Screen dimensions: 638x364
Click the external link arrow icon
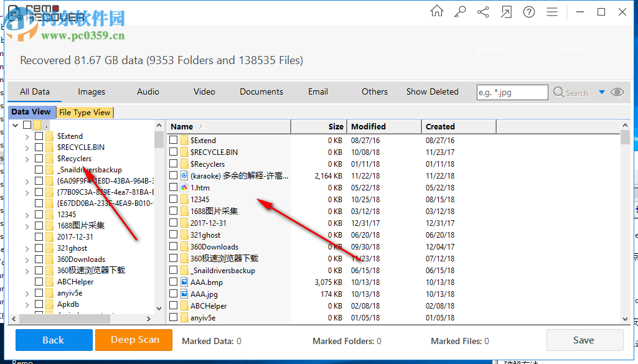click(x=505, y=11)
